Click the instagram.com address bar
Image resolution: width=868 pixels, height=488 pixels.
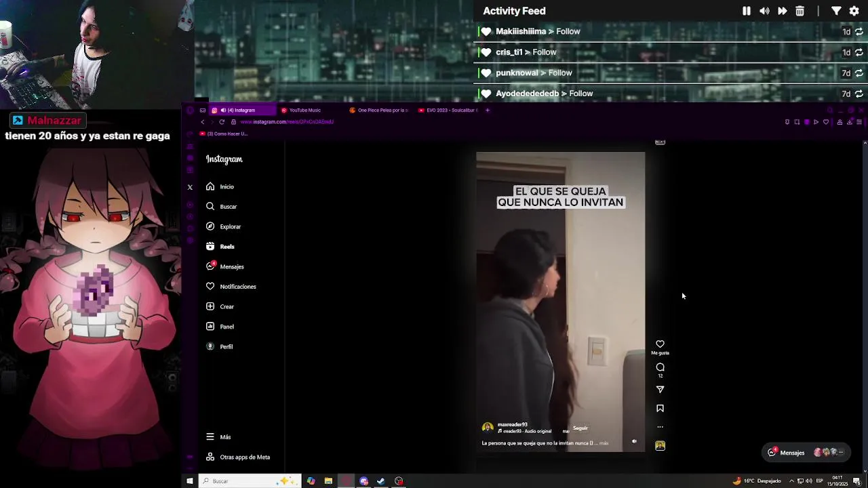[287, 122]
